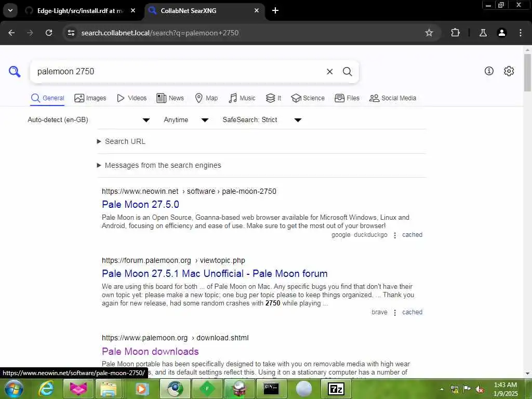The image size is (532, 399).
Task: Clear the search query with the X icon
Action: pyautogui.click(x=329, y=72)
